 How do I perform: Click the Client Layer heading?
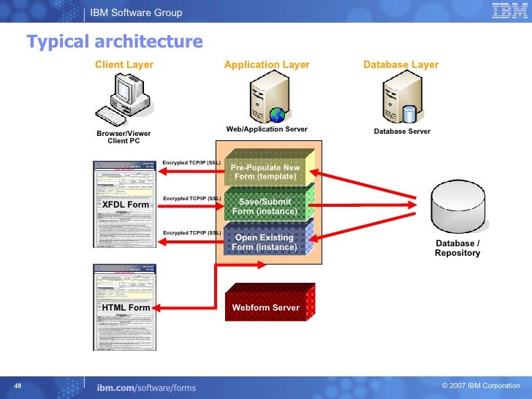[x=124, y=64]
